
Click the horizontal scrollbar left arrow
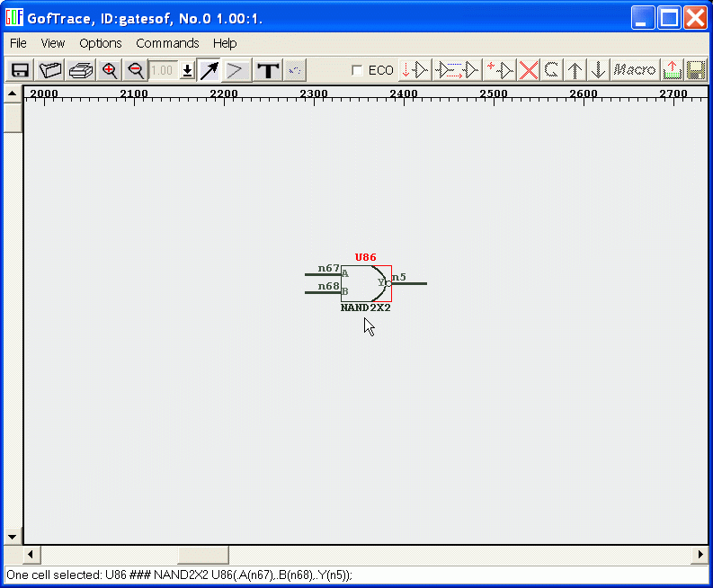click(x=31, y=555)
